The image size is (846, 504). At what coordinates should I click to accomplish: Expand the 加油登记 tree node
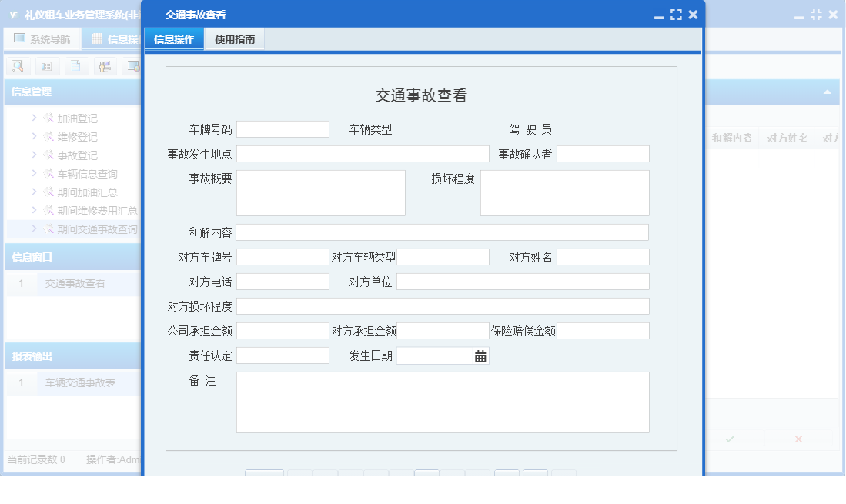35,118
